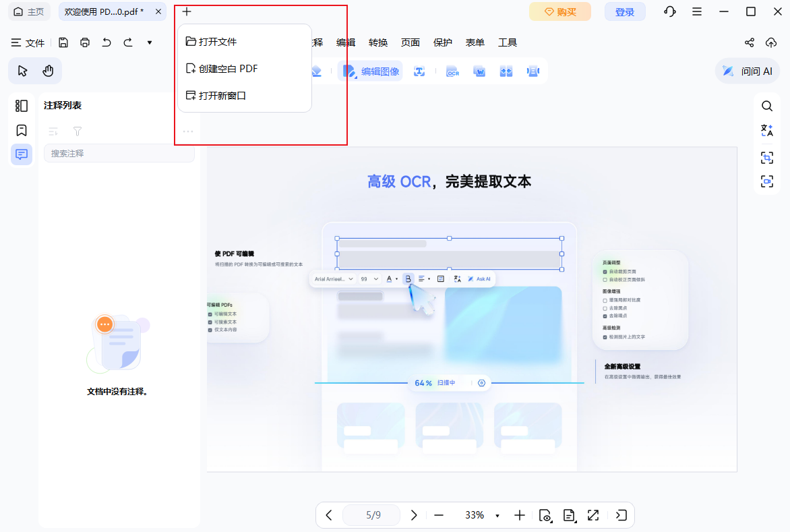790x532 pixels.
Task: Select the arrow cursor selection tool
Action: [x=22, y=71]
